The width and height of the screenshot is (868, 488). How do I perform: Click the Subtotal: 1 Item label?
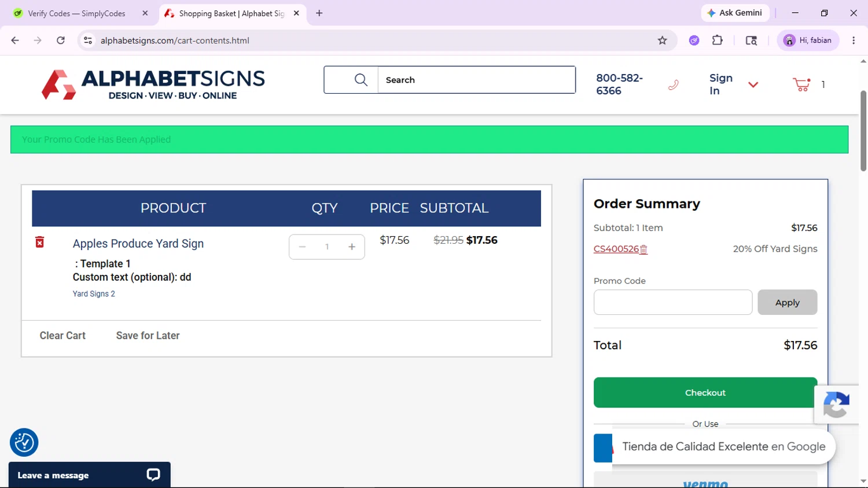point(628,228)
